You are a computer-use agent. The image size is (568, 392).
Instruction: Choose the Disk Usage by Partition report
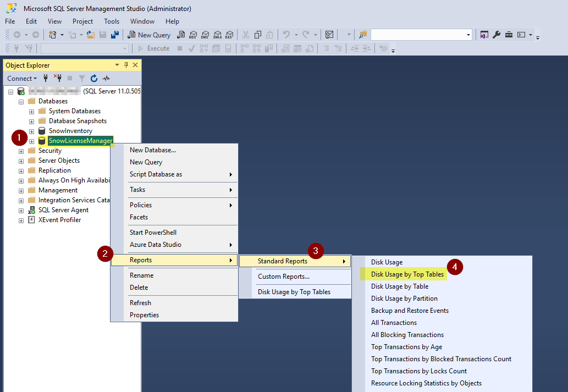point(404,299)
